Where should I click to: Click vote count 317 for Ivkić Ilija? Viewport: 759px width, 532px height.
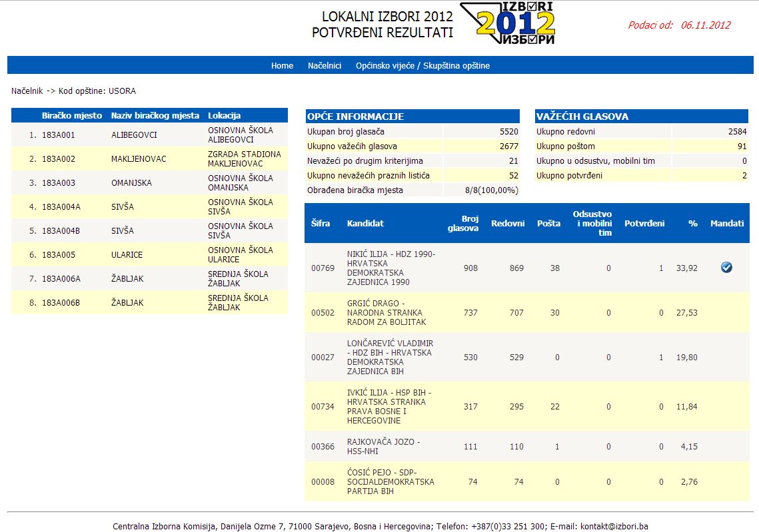tap(470, 407)
